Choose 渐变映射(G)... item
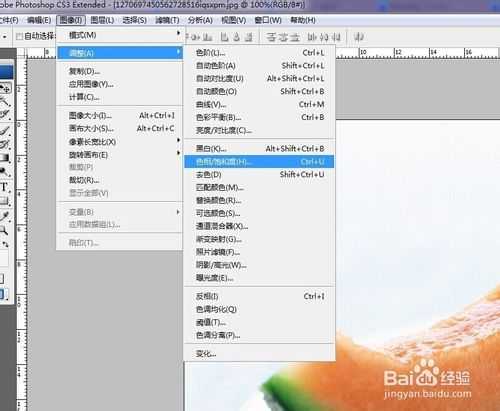 point(259,239)
